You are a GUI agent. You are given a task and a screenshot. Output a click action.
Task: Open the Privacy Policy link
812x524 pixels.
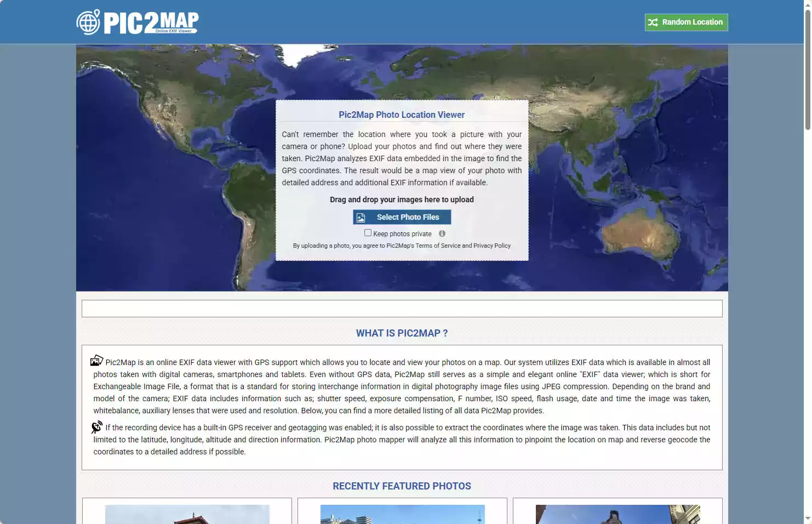coord(492,246)
